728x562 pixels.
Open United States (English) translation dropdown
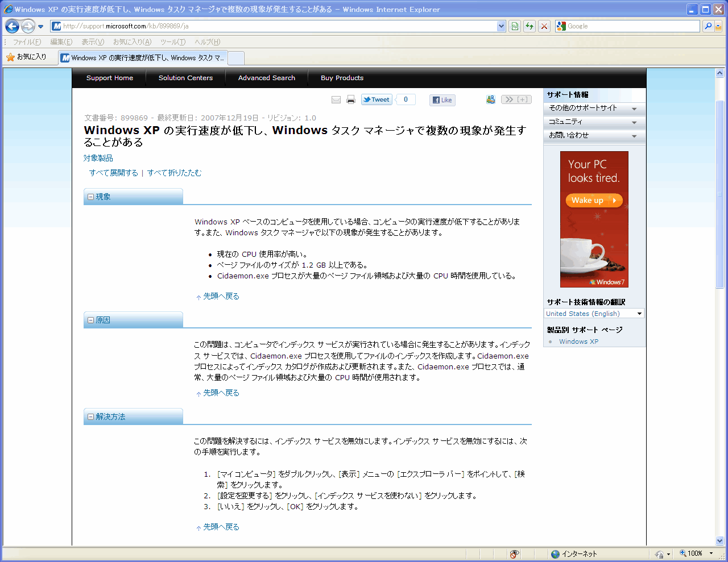(x=594, y=314)
